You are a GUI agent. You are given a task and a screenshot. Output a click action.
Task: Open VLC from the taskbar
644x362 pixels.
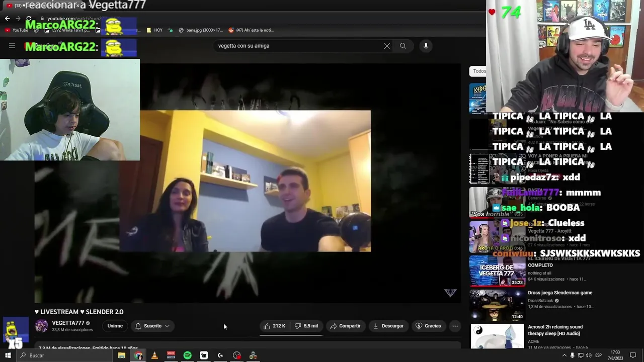[154, 355]
